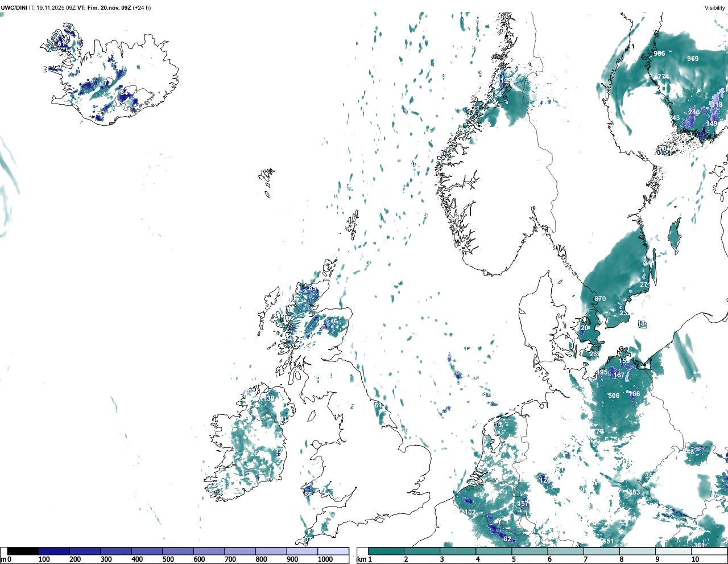
Task: Click the '10' tick label on km scale
Action: pos(695,559)
